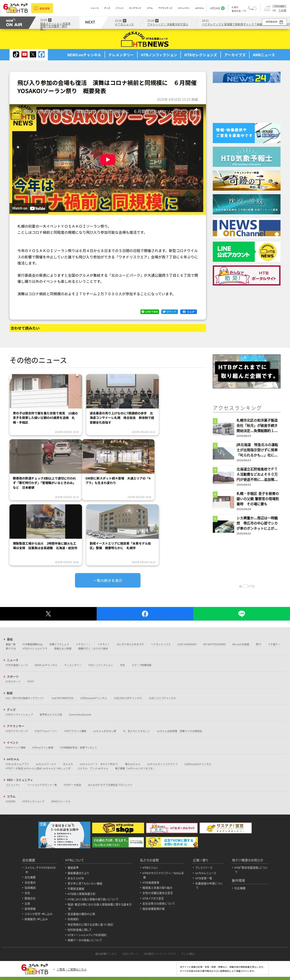Open コミュニティ in top menu

pyautogui.click(x=184, y=8)
